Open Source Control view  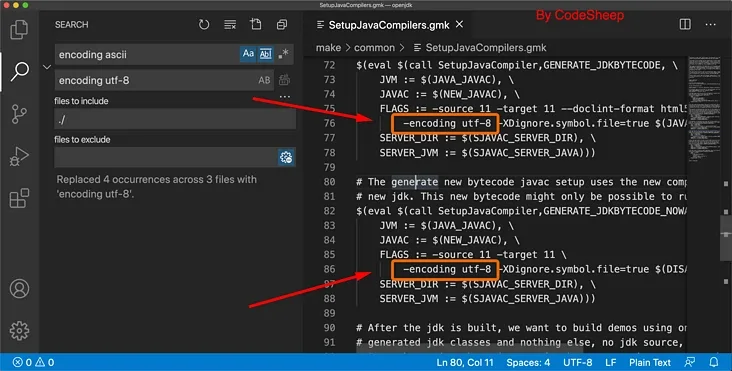19,114
